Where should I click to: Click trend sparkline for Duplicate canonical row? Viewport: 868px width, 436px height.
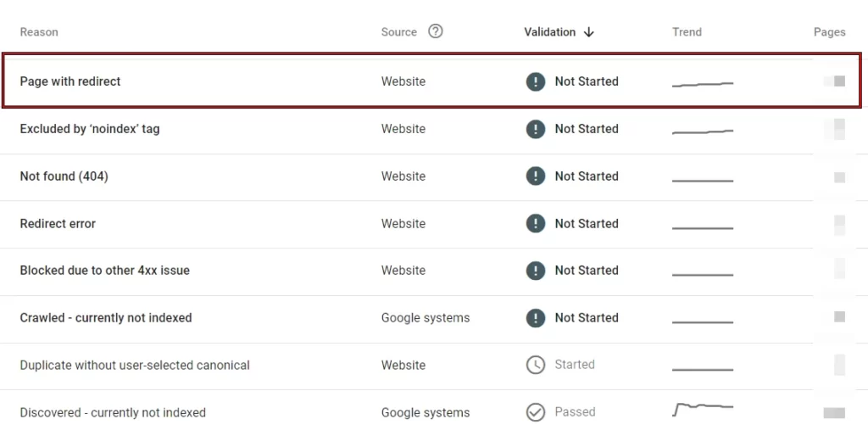click(x=703, y=370)
